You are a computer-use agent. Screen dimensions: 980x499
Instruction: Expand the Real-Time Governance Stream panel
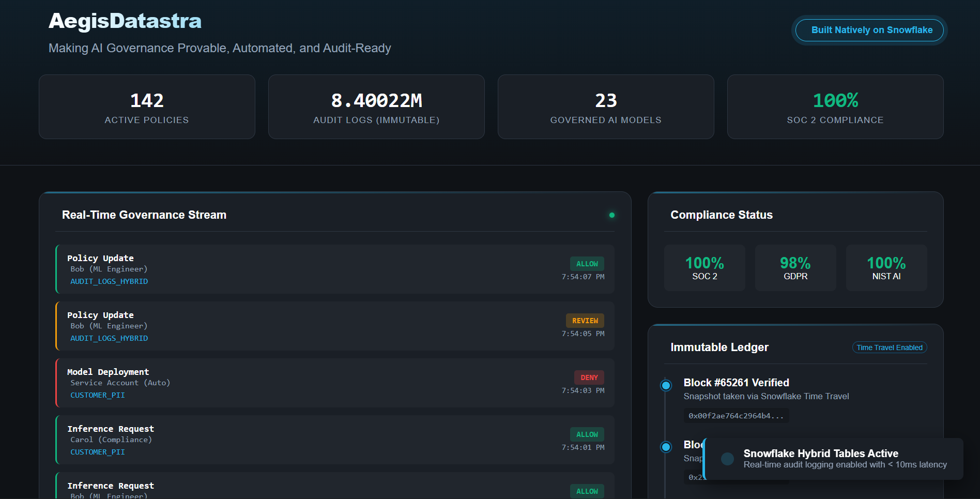pos(144,215)
